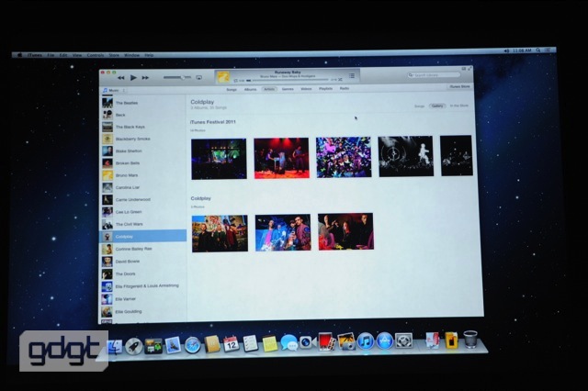The width and height of the screenshot is (588, 391).
Task: Switch to the Songs tab
Action: (x=232, y=90)
